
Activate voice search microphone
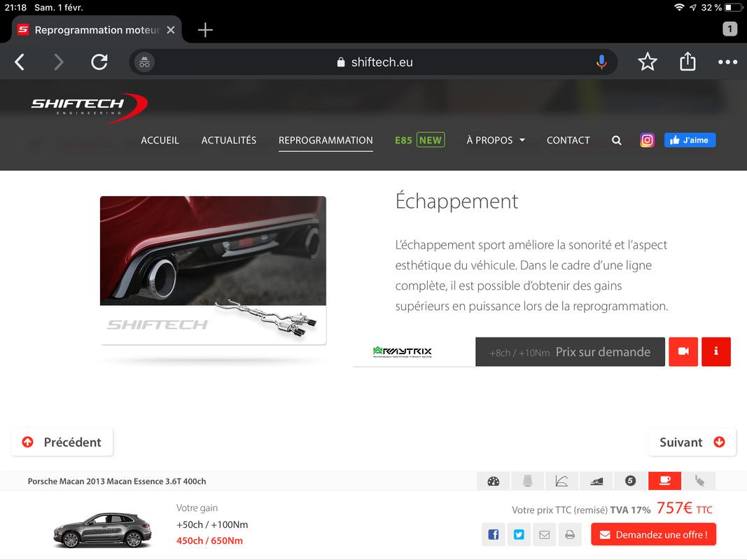[x=601, y=62]
